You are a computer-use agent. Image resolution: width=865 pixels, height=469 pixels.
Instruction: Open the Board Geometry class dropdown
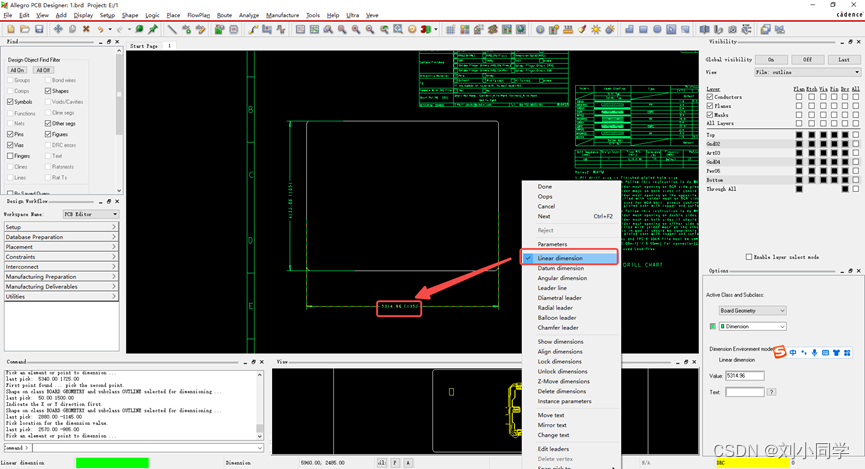[x=752, y=311]
